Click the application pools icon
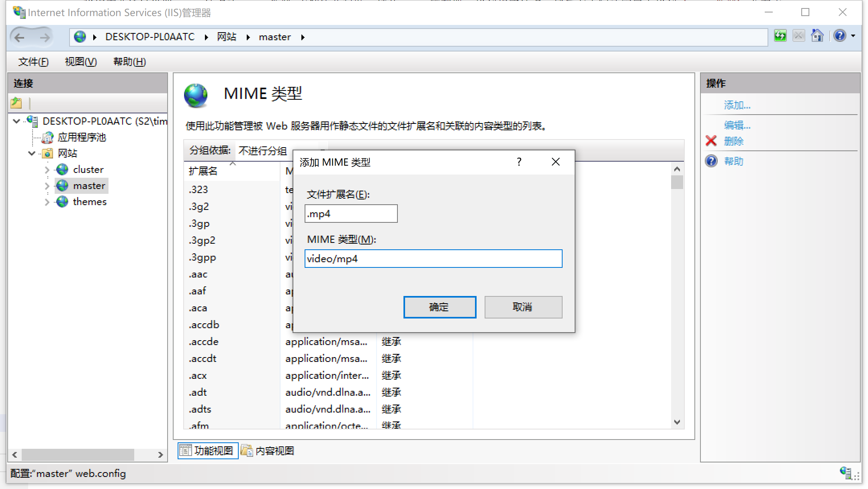 tap(47, 138)
